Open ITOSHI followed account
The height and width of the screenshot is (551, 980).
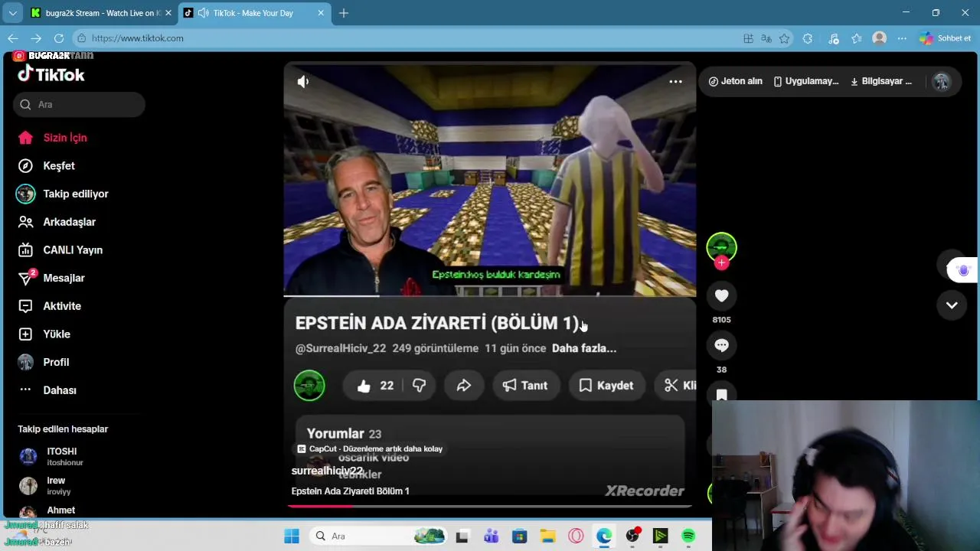51,457
